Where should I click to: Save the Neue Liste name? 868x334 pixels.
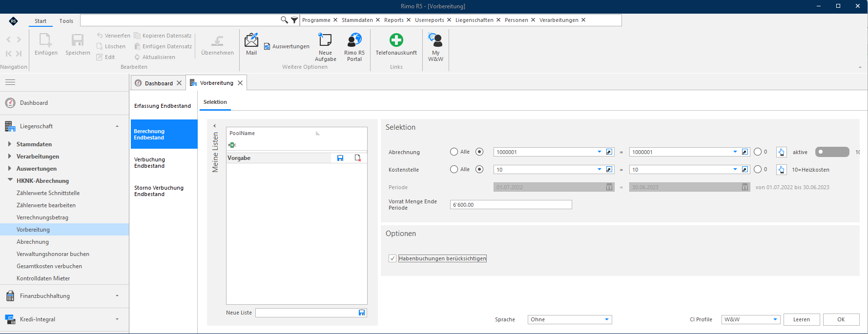pyautogui.click(x=362, y=313)
